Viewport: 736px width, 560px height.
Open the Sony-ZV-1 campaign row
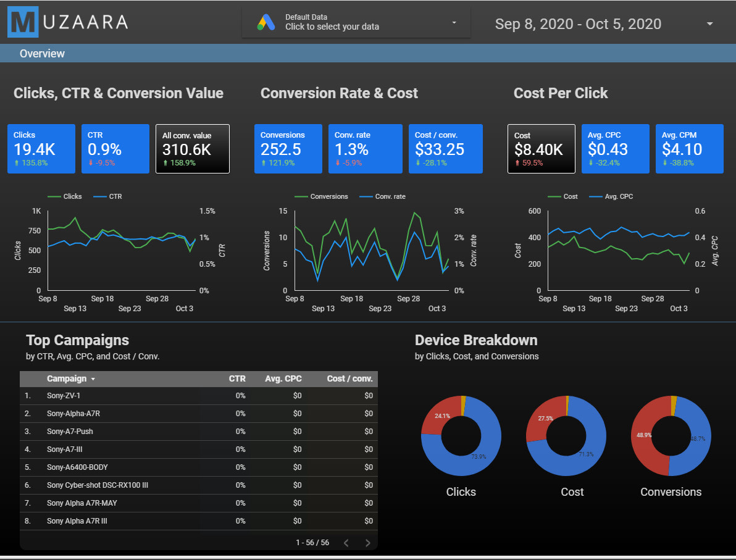click(x=64, y=396)
